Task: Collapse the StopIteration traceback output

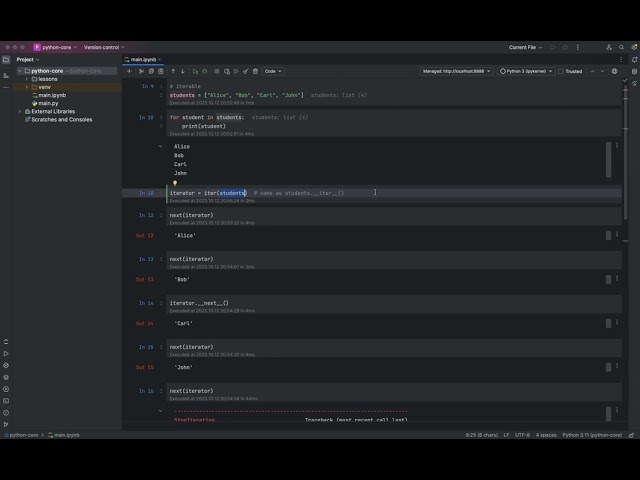Action: [160, 411]
